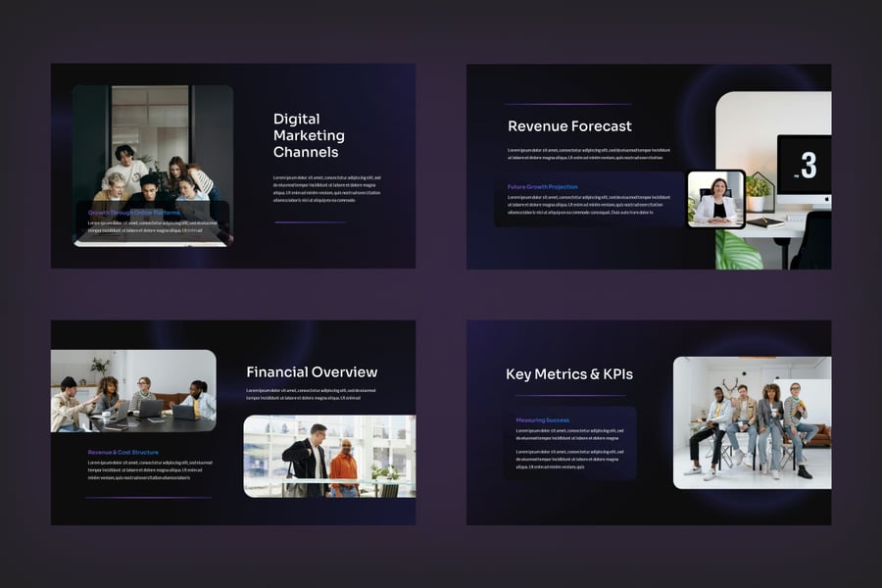Select the "Revenue & Cost Structure" subheading
This screenshot has height=588, width=882.
(122, 452)
